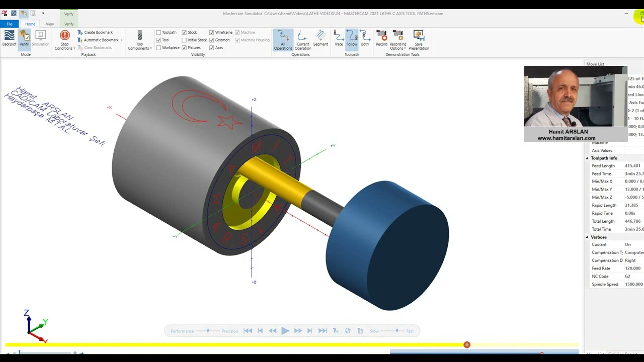Click the timeline progress marker
The height and width of the screenshot is (362, 644).
coord(467,345)
